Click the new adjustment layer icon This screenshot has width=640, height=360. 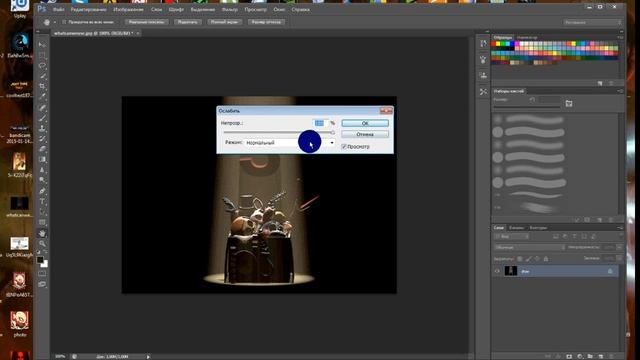[580, 356]
